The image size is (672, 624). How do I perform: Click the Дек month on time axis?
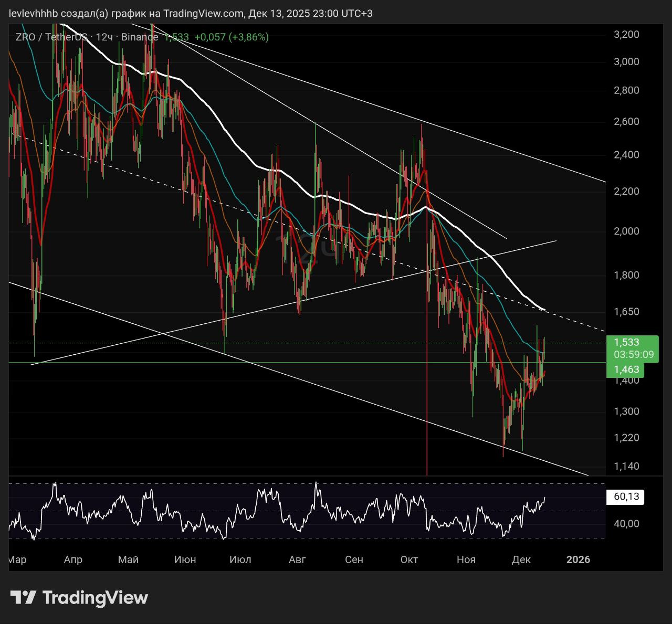coord(521,559)
